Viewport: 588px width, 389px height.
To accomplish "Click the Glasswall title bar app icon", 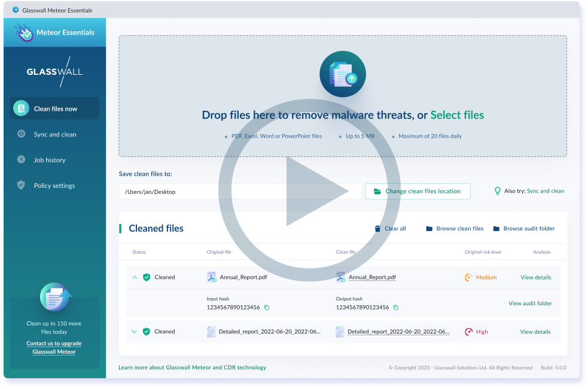I will point(16,10).
